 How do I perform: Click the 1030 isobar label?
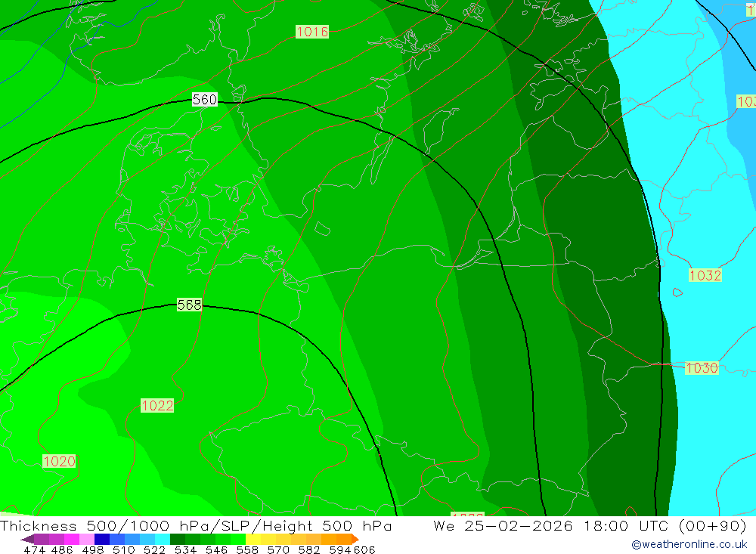(x=702, y=368)
